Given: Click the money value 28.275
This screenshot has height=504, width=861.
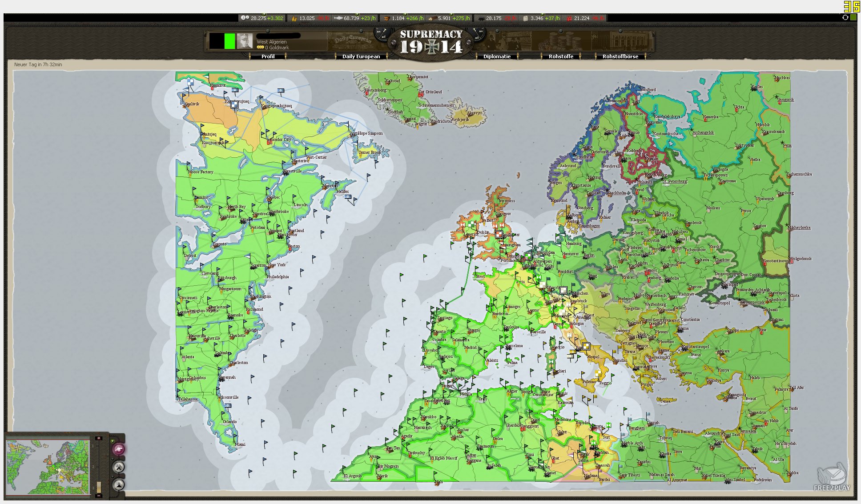Looking at the screenshot, I should 258,18.
